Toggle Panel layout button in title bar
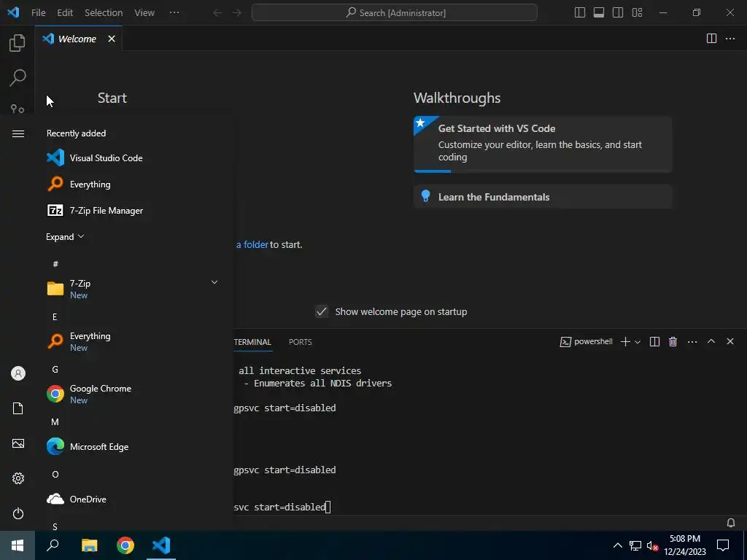747x560 pixels. click(x=599, y=13)
